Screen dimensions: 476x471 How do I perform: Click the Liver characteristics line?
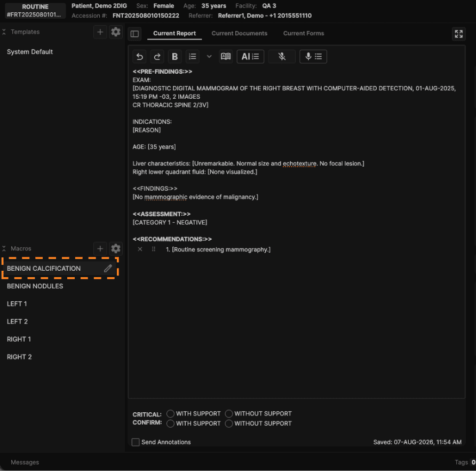248,163
